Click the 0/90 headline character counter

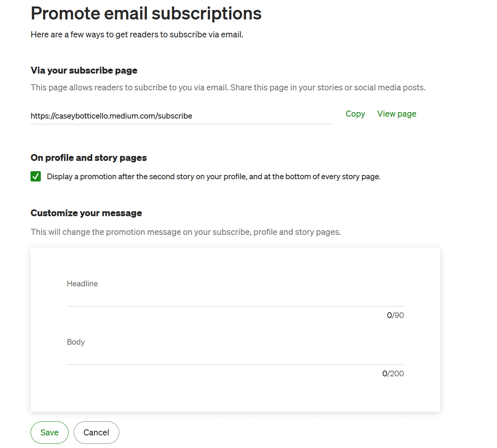pos(395,315)
